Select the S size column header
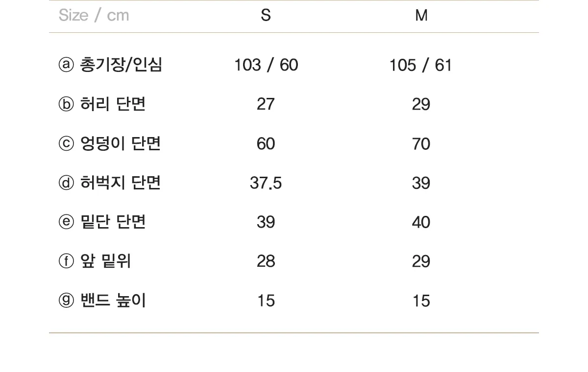 (266, 16)
